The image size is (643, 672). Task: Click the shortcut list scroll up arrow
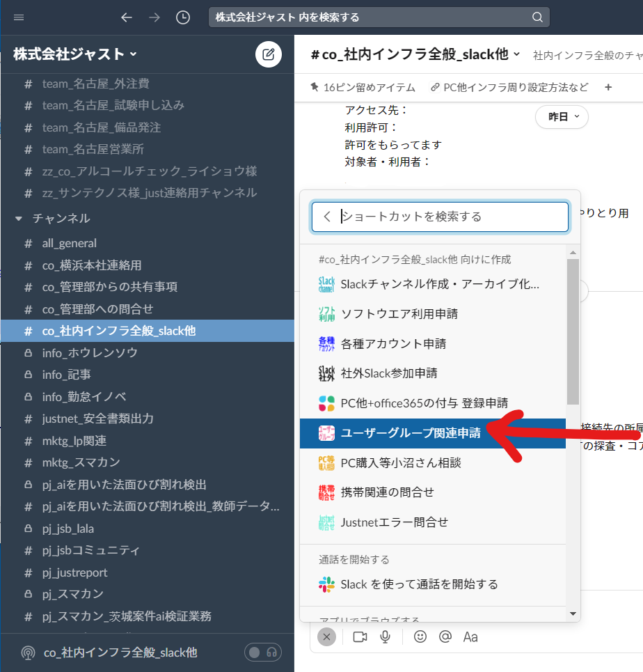[573, 253]
